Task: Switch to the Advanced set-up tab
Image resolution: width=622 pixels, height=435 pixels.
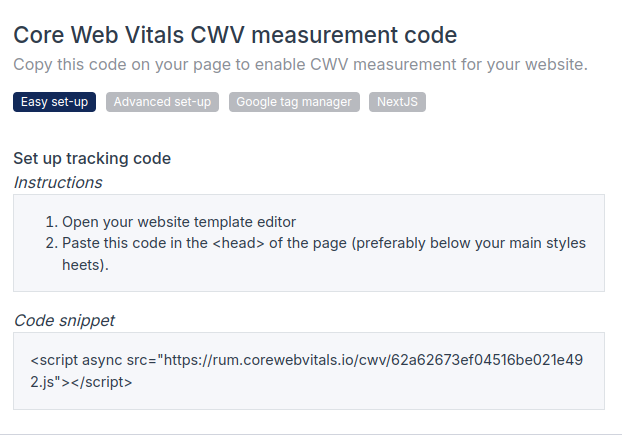Action: click(162, 102)
